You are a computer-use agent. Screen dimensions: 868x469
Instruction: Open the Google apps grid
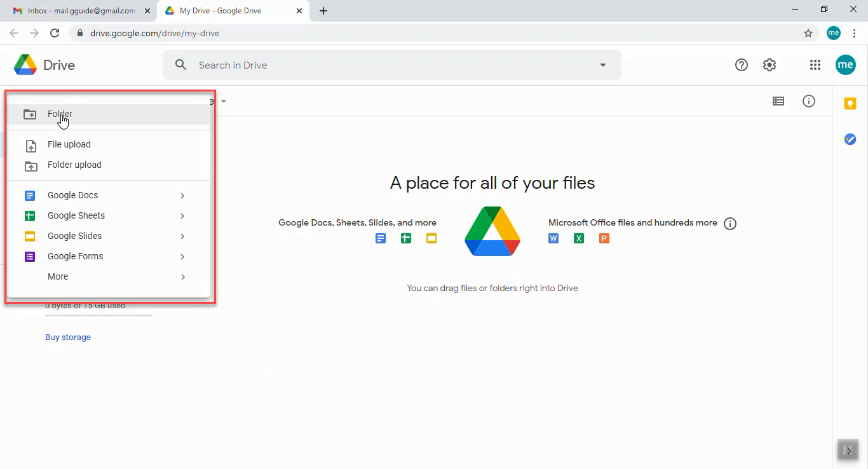[815, 64]
